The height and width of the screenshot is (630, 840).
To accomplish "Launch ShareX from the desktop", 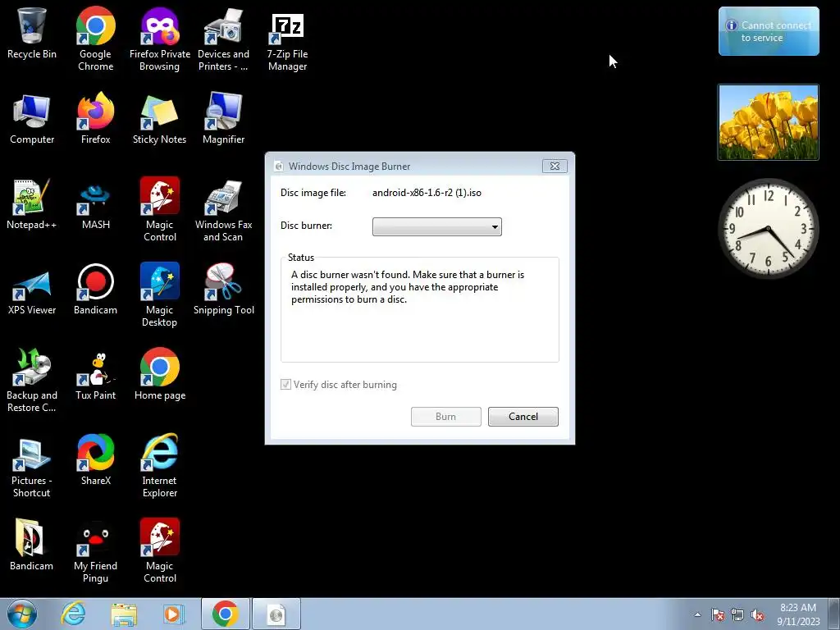I will (x=95, y=459).
